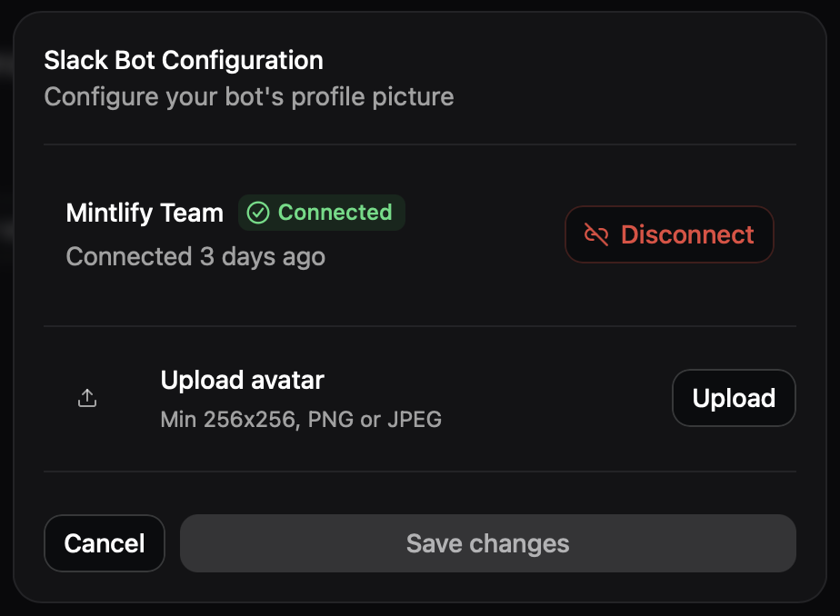Click the Slack Bot Configuration title
The height and width of the screenshot is (616, 840).
coord(184,60)
